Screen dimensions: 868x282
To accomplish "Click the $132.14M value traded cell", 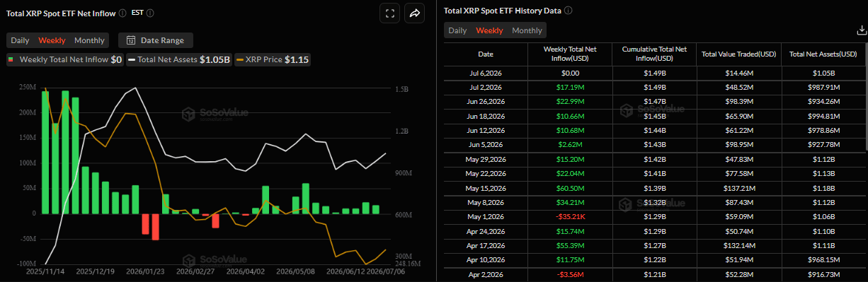I will pyautogui.click(x=738, y=246).
